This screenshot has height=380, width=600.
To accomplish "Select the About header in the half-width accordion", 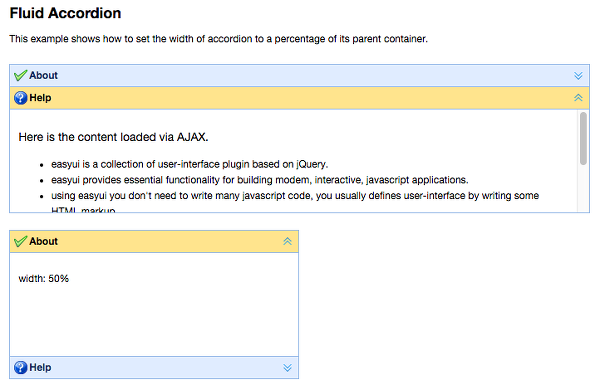I will click(x=154, y=241).
